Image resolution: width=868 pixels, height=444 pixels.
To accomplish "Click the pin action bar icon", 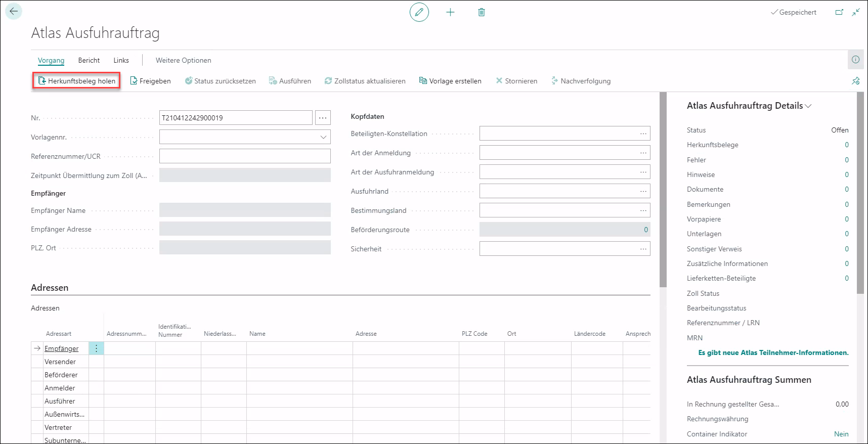I will [x=856, y=81].
